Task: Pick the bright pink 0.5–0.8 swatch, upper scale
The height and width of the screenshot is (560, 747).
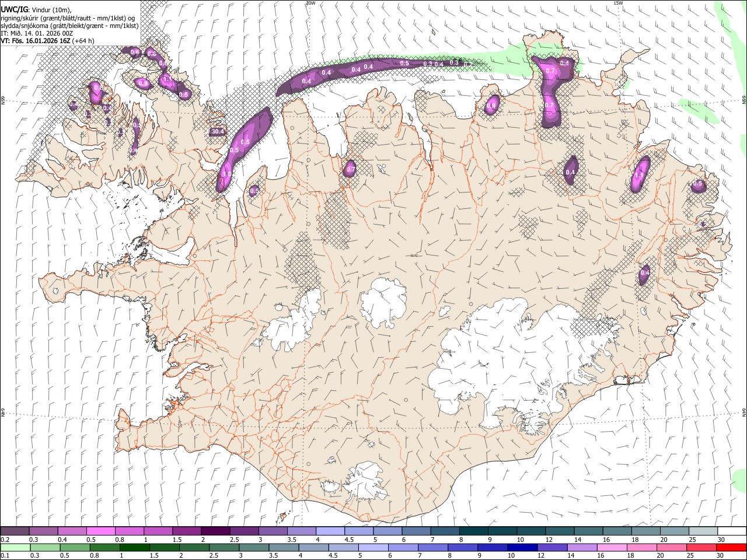Action: click(100, 531)
